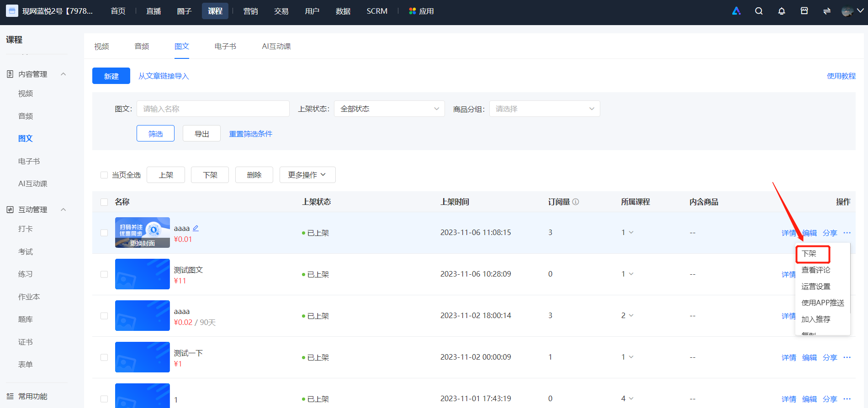Click 详情 in the row named 1
This screenshot has width=868, height=408.
click(x=789, y=399)
